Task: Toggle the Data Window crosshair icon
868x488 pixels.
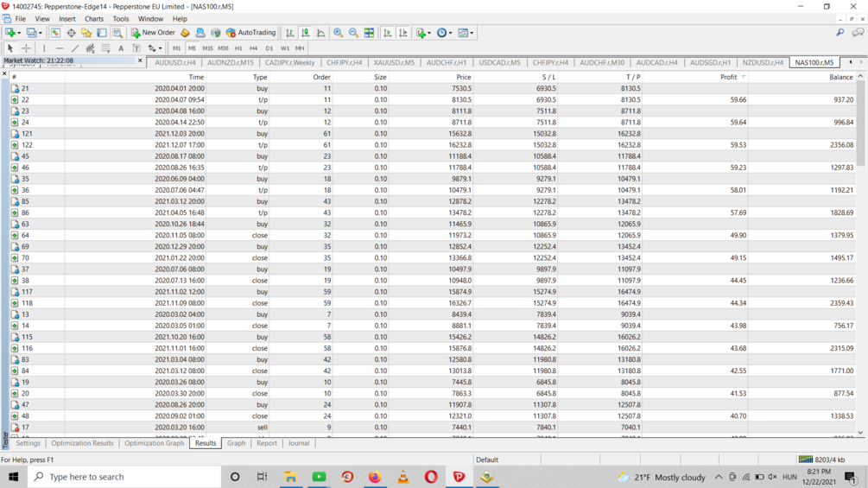Action: coord(71,33)
